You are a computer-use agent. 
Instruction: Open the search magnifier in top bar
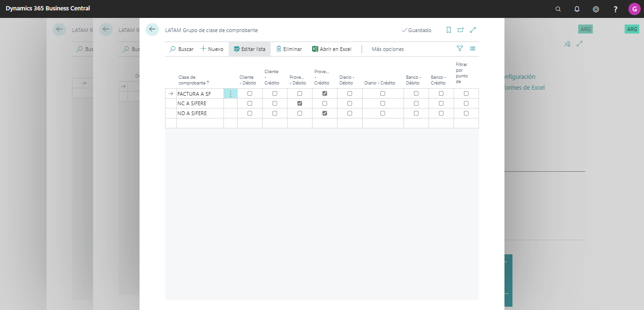point(558,9)
